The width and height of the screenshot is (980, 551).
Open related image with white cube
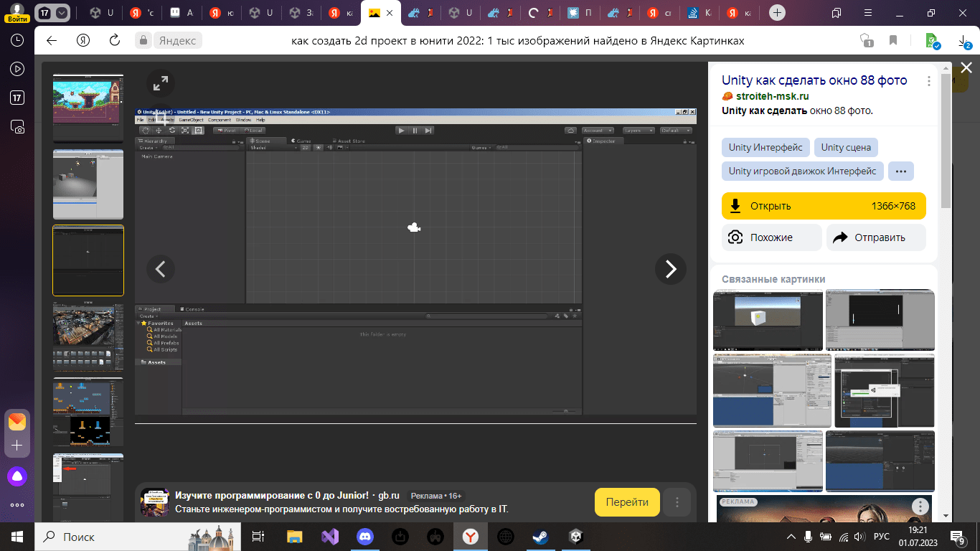(x=768, y=320)
